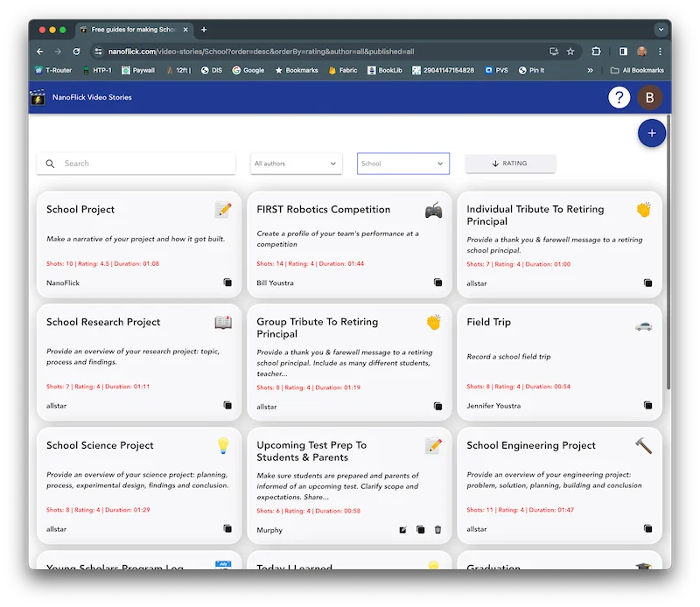Select the Free guides for making School tab
Image resolution: width=700 pixels, height=607 pixels.
(134, 30)
